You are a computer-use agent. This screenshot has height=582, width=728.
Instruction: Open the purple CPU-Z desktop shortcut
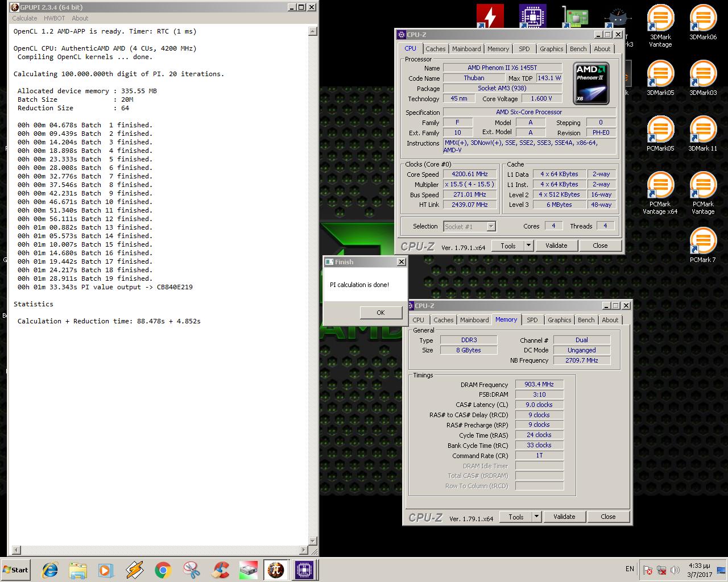pyautogui.click(x=532, y=16)
